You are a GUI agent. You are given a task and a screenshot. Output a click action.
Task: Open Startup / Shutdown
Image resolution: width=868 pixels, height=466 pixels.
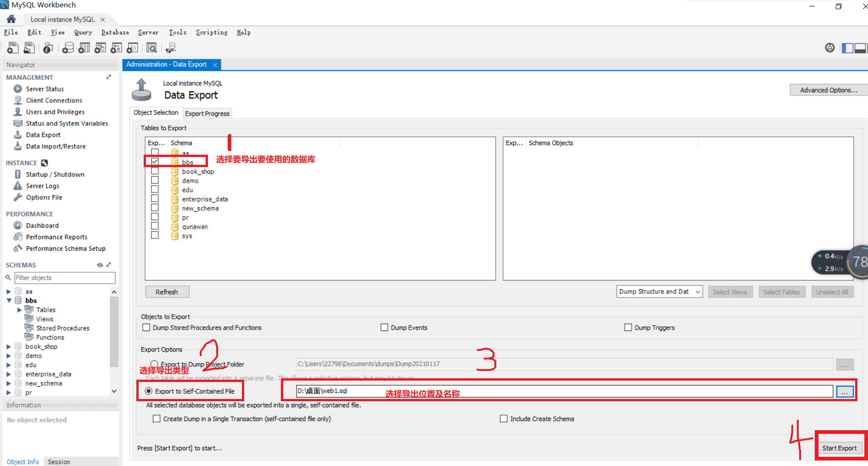55,174
